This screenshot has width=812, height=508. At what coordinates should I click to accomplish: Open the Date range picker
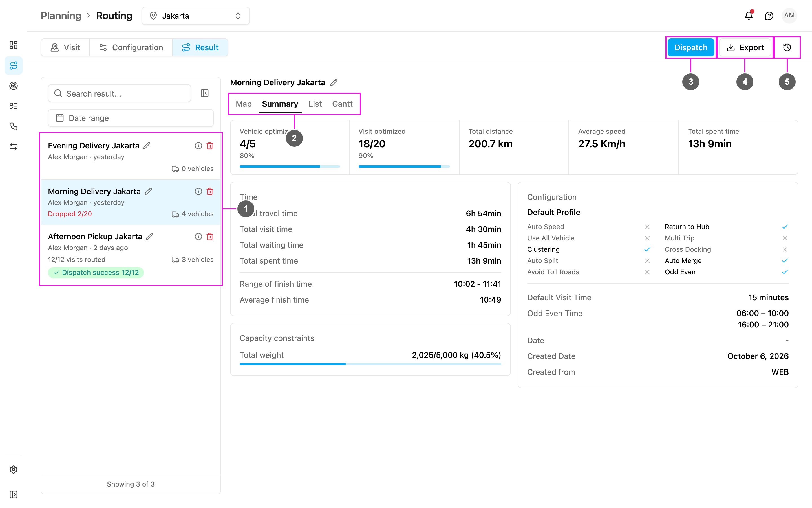click(x=131, y=118)
